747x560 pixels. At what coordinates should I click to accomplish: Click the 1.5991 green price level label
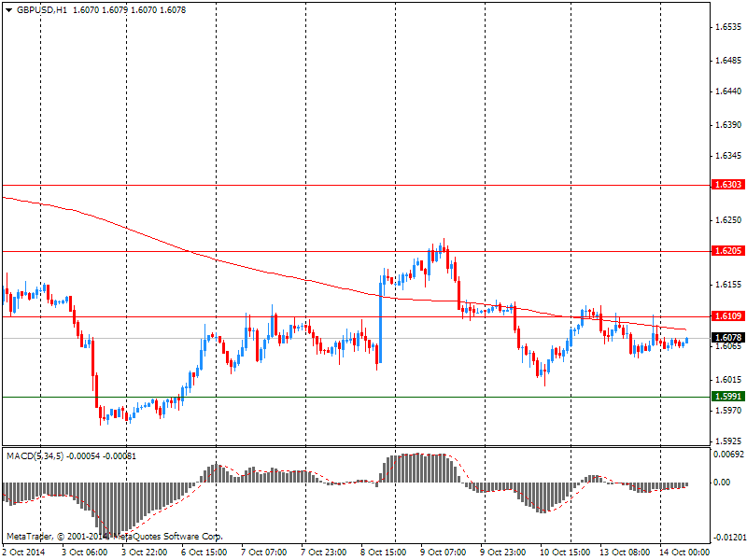[x=727, y=396]
